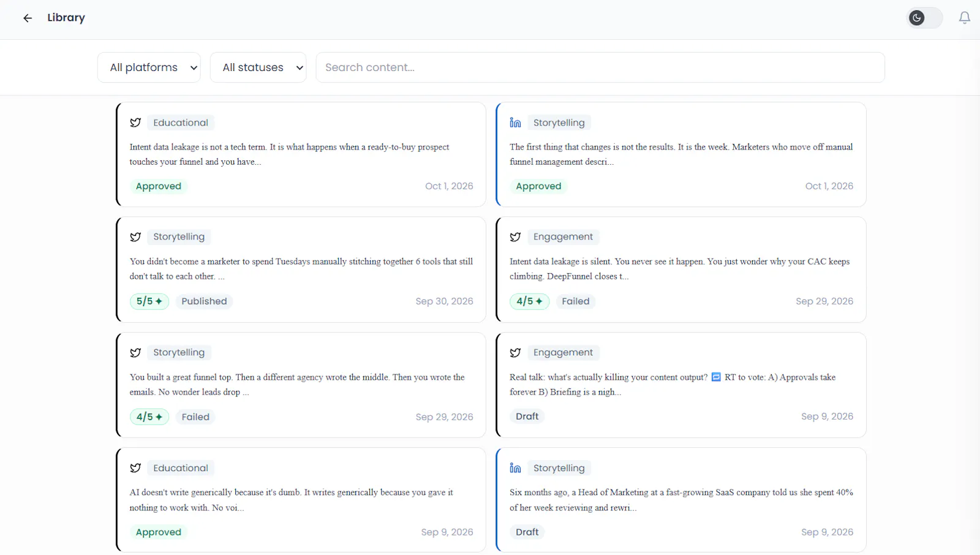The image size is (980, 555).
Task: Click Storytelling tag on 'Six months ago' card
Action: pyautogui.click(x=559, y=468)
